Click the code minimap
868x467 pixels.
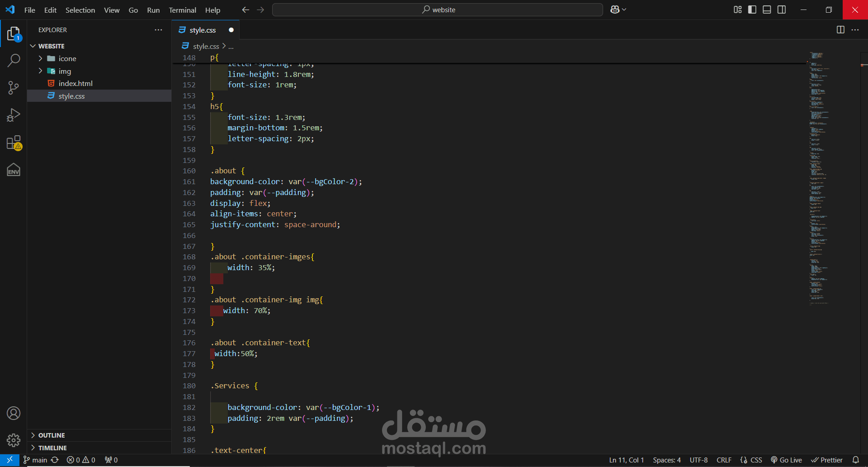pyautogui.click(x=819, y=179)
